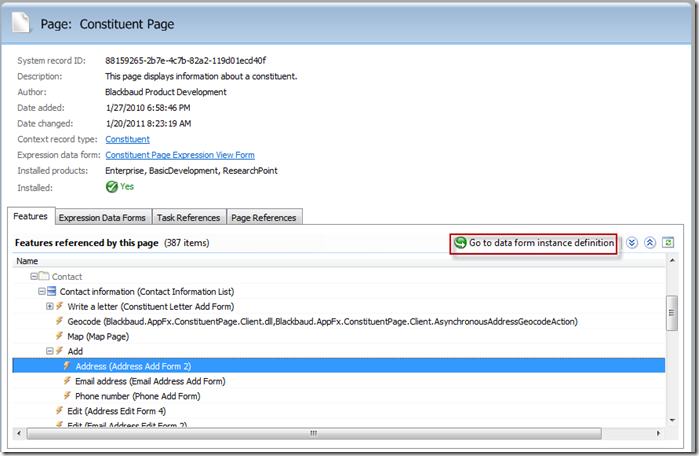Image resolution: width=699 pixels, height=456 pixels.
Task: Expand the Write a letter node
Action: [49, 306]
